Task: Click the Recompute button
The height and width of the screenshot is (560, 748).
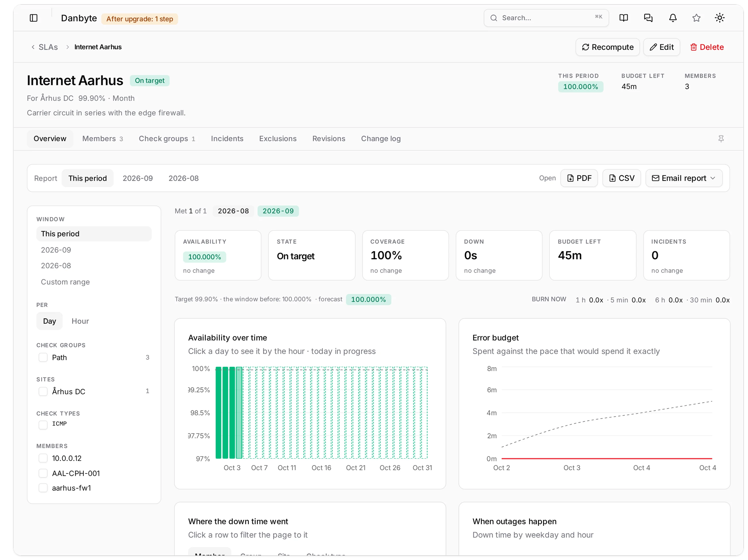Action: point(607,47)
